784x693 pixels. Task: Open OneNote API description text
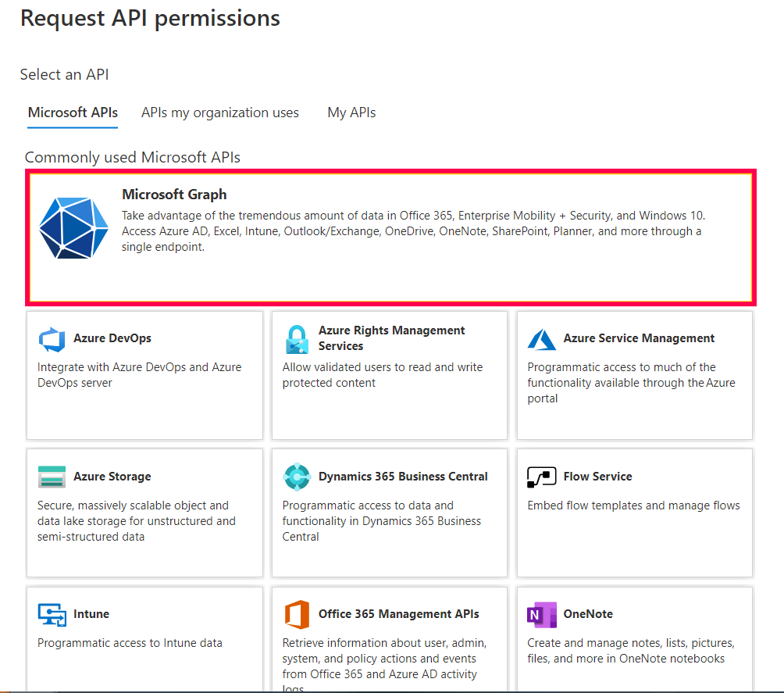630,650
